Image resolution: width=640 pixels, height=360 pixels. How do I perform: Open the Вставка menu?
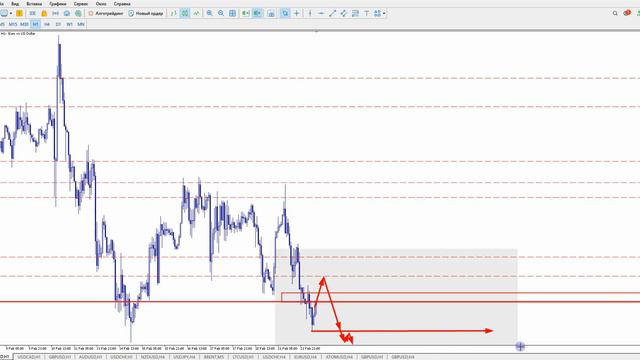coord(34,4)
